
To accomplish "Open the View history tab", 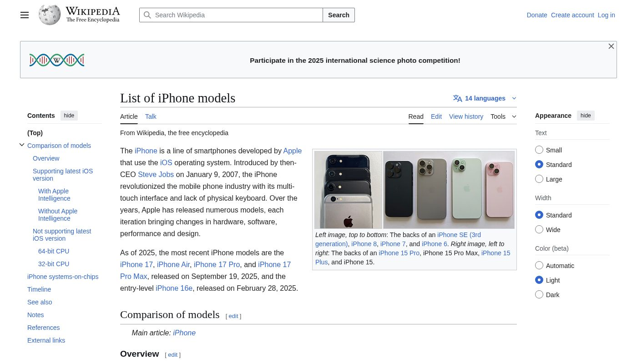I will 466,116.
